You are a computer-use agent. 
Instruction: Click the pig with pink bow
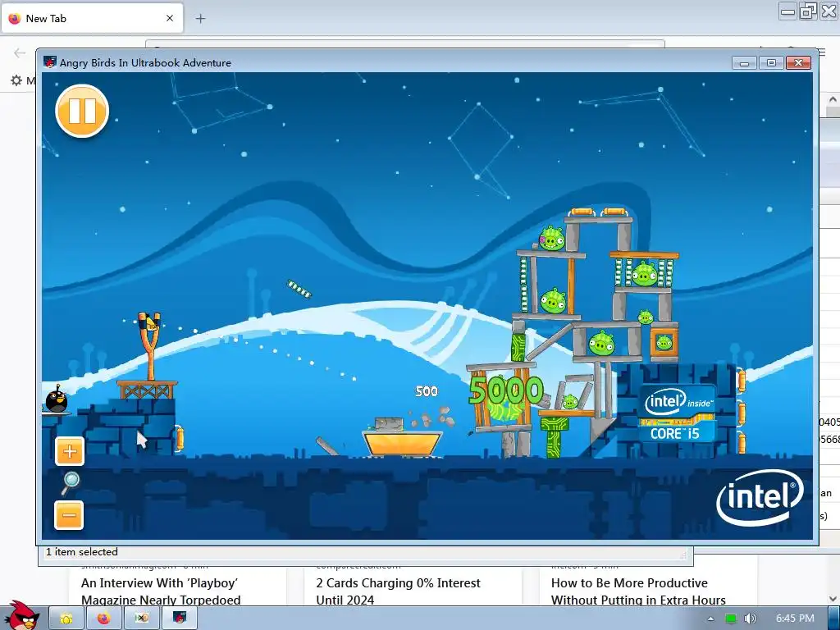[552, 239]
